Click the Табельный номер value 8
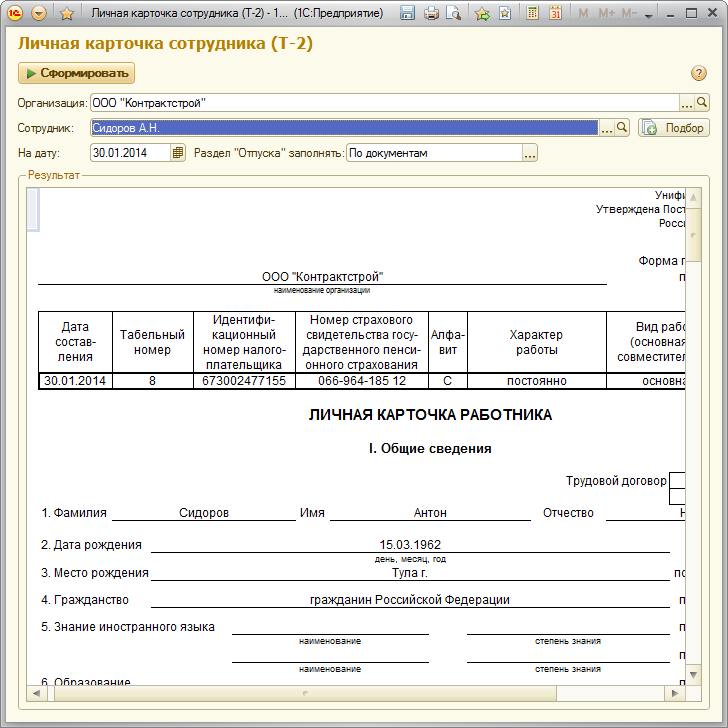The height and width of the screenshot is (728, 728). (152, 381)
